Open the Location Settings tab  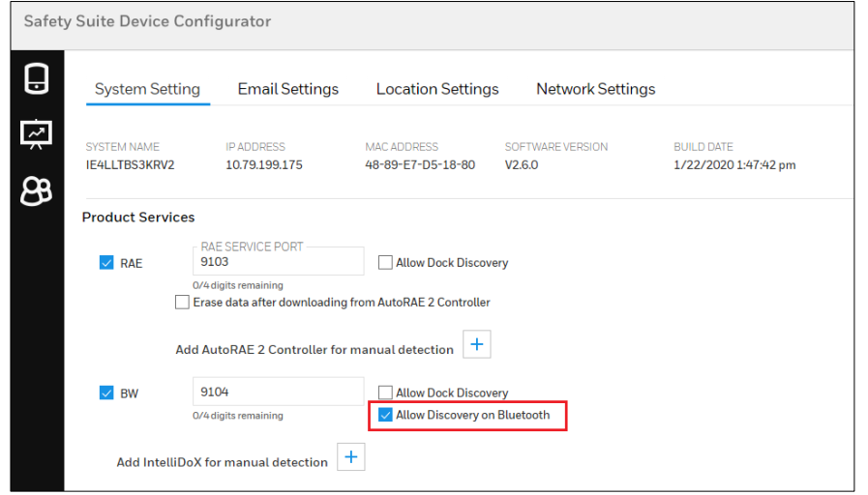click(437, 89)
